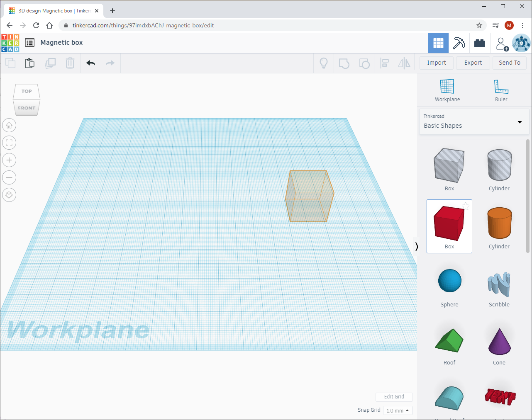
Task: Select the Scribble shape
Action: 499,285
